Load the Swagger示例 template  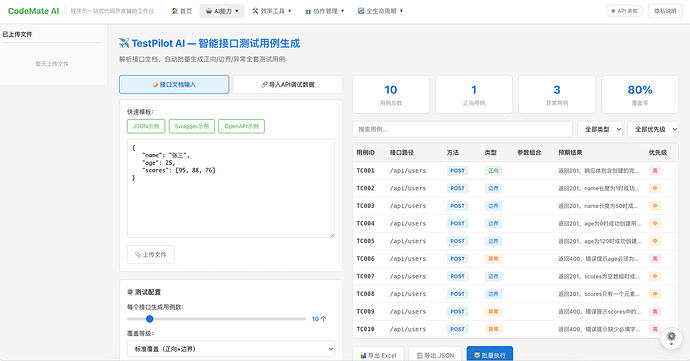coord(191,126)
